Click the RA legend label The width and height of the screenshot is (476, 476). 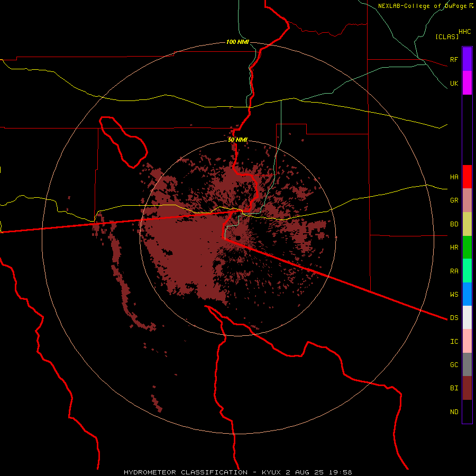coord(454,271)
